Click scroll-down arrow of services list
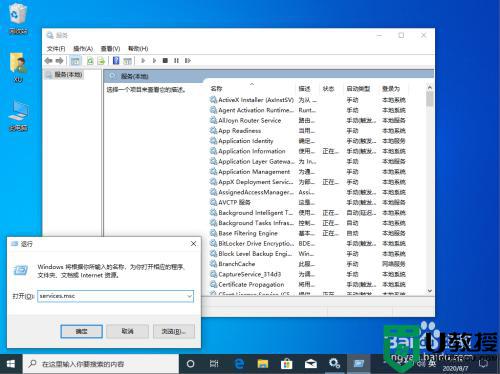The width and height of the screenshot is (500, 374). point(430,291)
